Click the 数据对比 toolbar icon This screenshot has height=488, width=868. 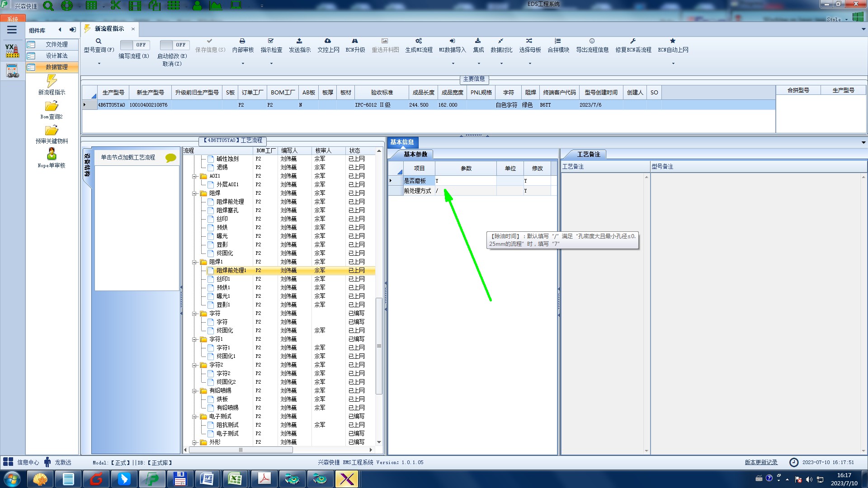point(501,41)
